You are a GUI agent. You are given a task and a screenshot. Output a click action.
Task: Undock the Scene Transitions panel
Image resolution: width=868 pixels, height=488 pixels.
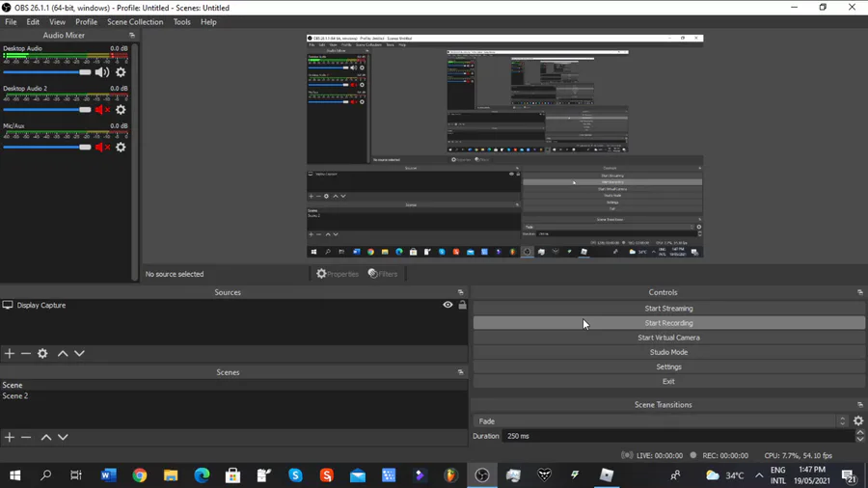pos(859,405)
